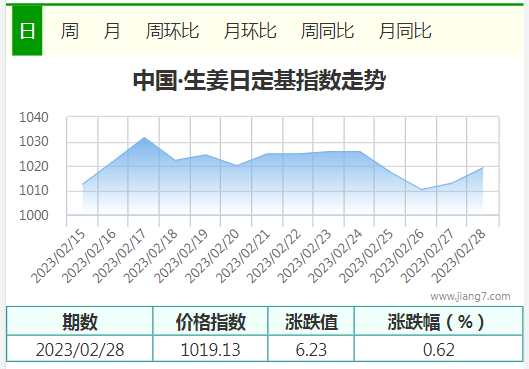Click the price index value 1019.13
This screenshot has width=529, height=369.
(x=211, y=349)
